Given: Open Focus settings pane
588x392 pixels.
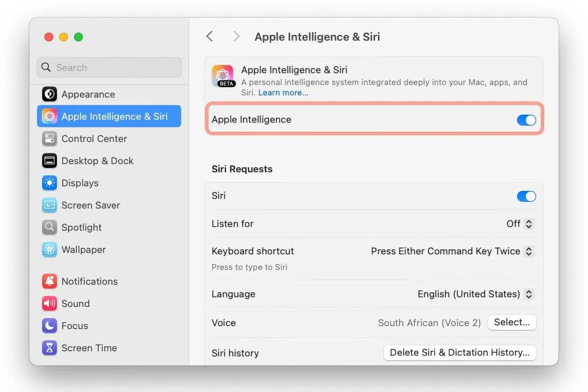Looking at the screenshot, I should point(109,326).
